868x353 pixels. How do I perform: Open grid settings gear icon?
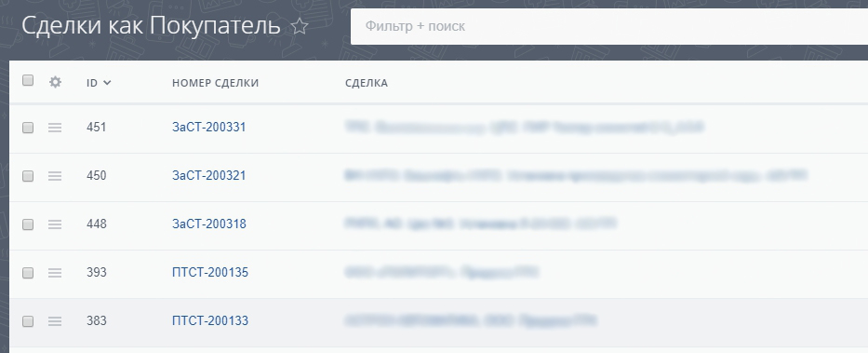(x=55, y=82)
